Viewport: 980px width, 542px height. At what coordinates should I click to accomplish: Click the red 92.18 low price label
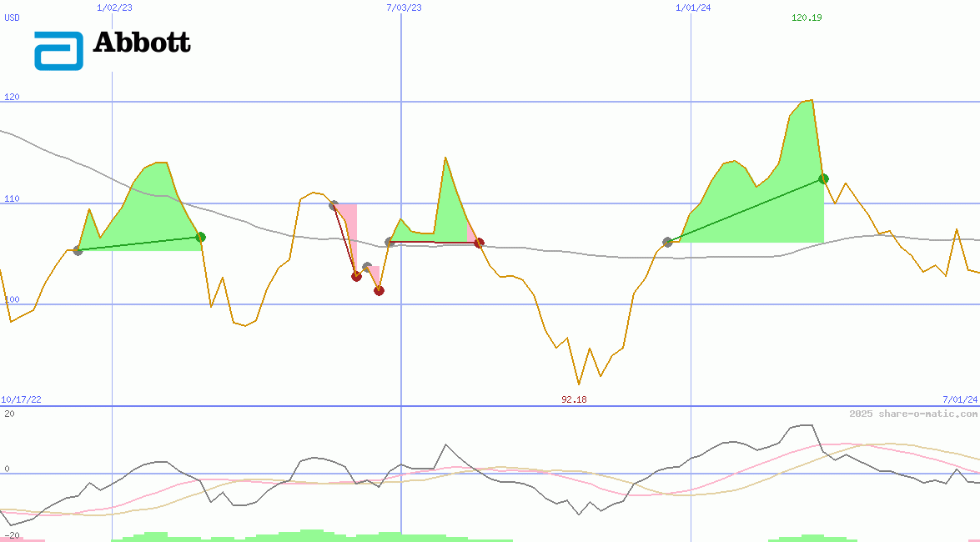pyautogui.click(x=574, y=400)
